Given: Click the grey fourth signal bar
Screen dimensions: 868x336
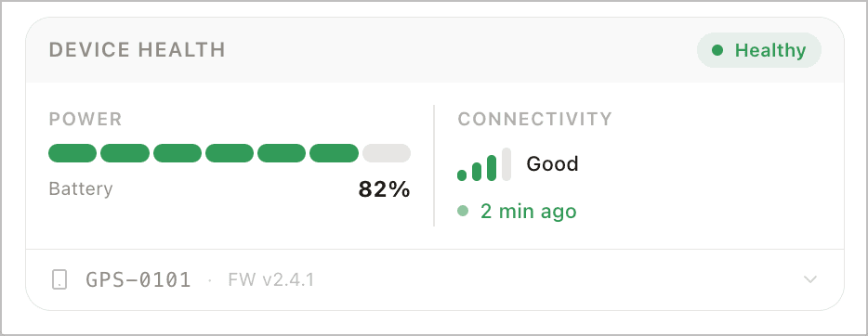Looking at the screenshot, I should (506, 164).
